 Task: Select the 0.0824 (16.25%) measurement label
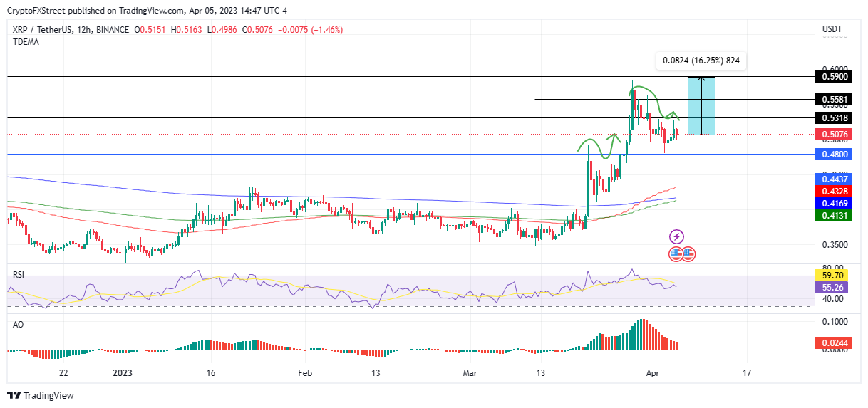coord(701,61)
